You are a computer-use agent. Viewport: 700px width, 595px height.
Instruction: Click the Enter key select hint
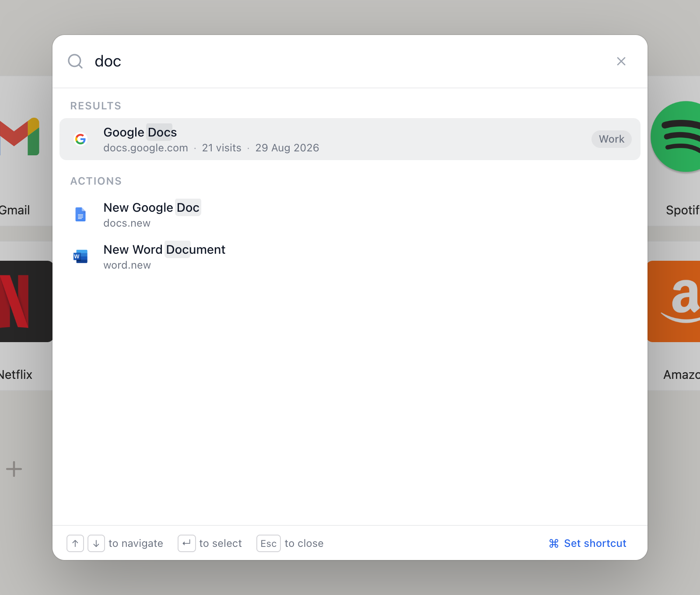coord(187,543)
